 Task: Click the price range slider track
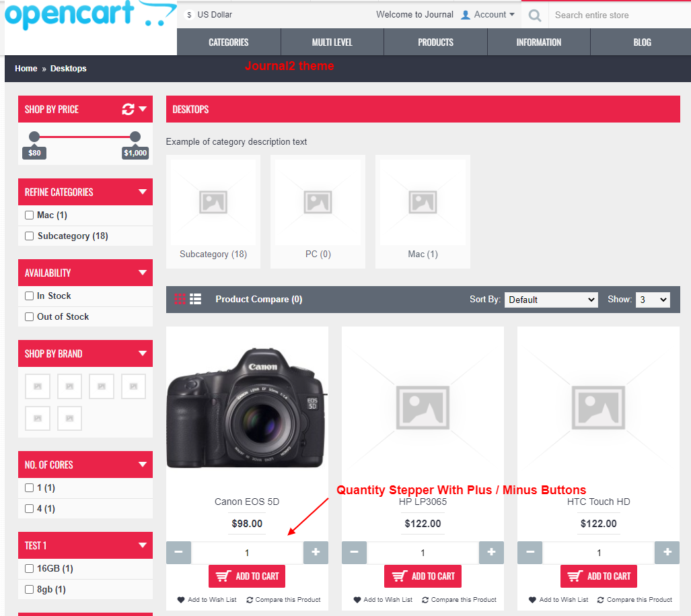coord(85,137)
